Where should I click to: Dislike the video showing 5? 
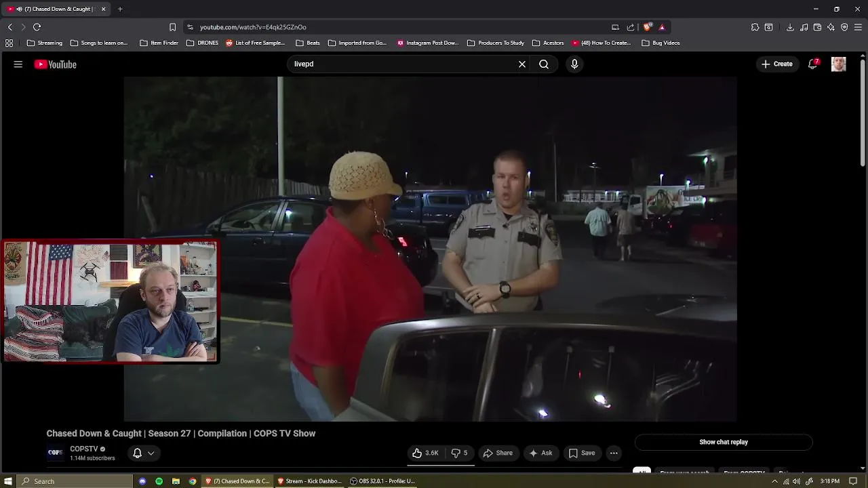click(459, 453)
